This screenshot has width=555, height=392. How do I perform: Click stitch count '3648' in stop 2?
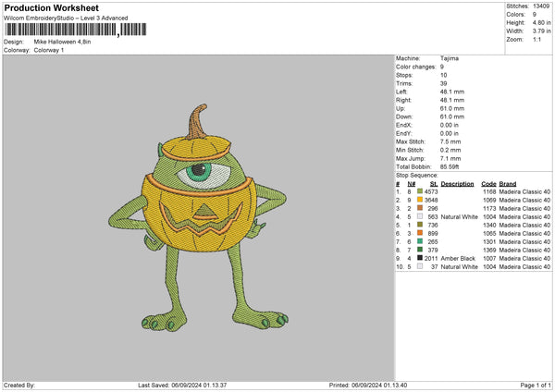pyautogui.click(x=431, y=201)
